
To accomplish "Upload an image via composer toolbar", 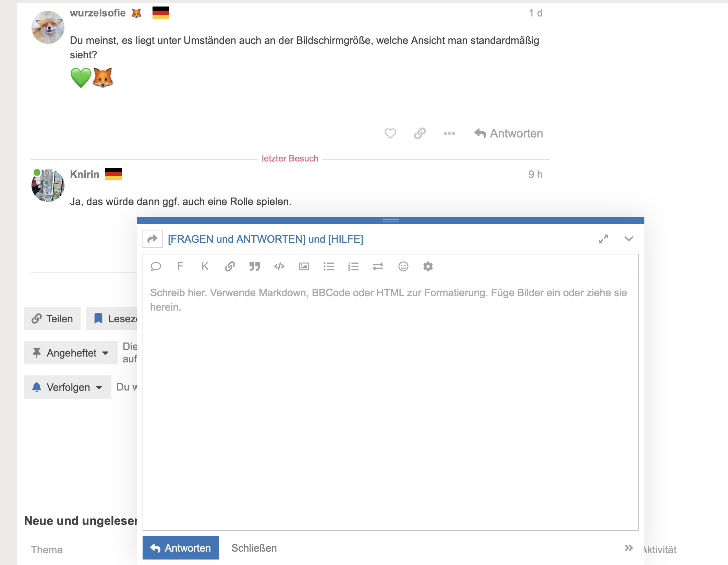I will 304,266.
